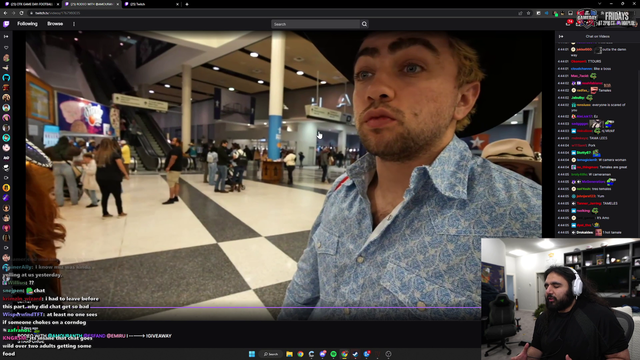This screenshot has width=640, height=360.
Task: Share this page from the address bar
Action: (x=520, y=13)
